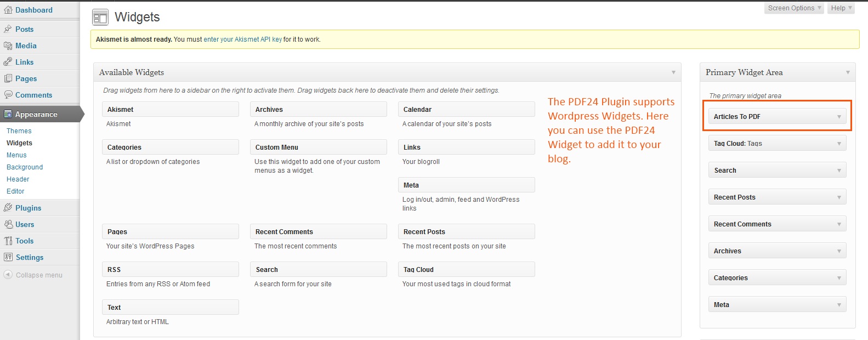Open the Screen Options dropdown
Viewport: 868px width, 340px height.
pos(794,8)
